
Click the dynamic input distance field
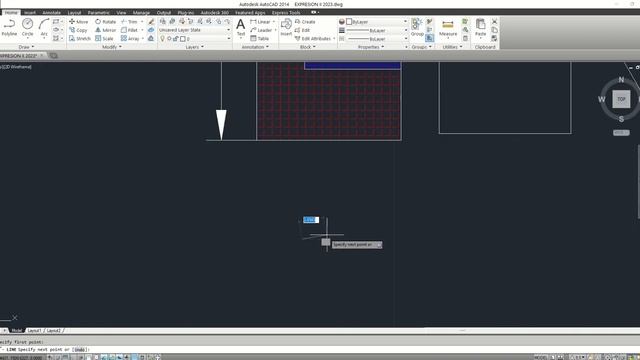(311, 220)
